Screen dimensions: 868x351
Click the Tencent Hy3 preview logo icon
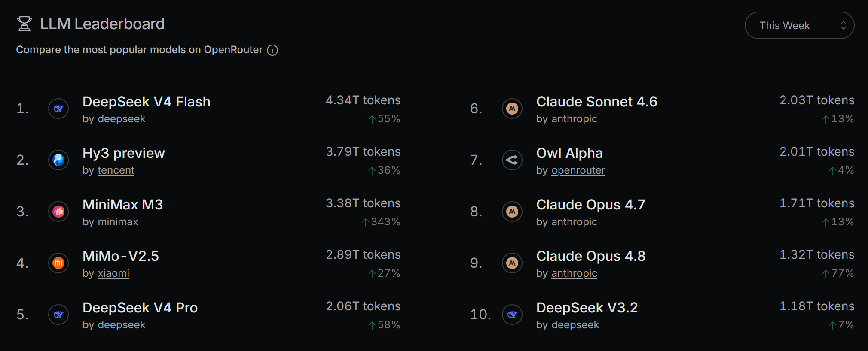58,160
